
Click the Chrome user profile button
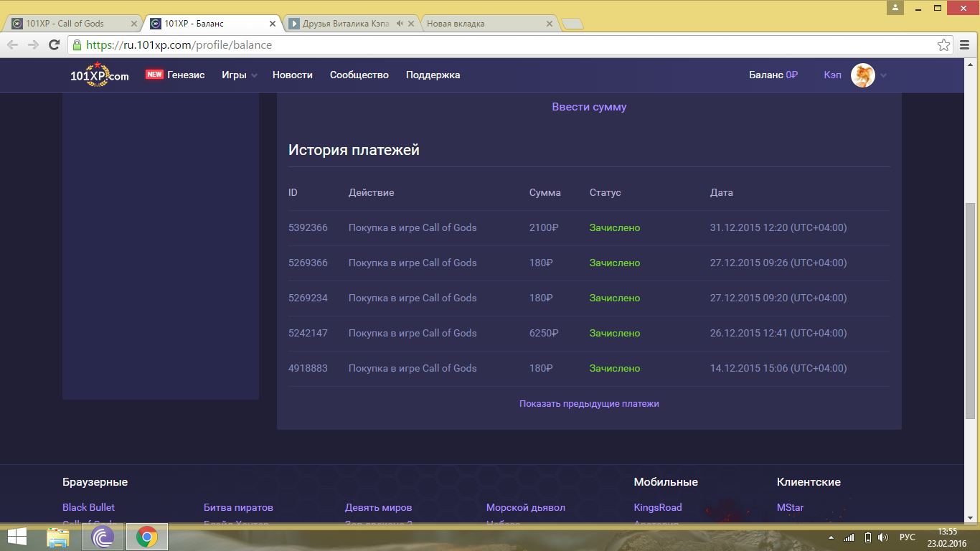pyautogui.click(x=895, y=7)
